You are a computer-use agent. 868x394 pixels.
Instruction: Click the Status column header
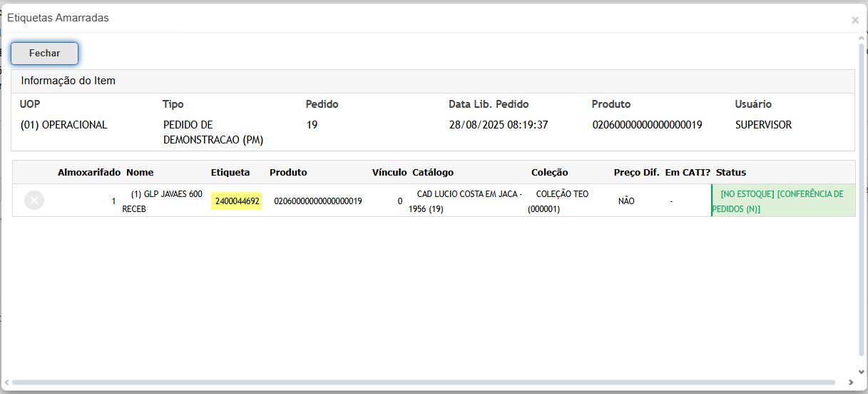tap(731, 173)
